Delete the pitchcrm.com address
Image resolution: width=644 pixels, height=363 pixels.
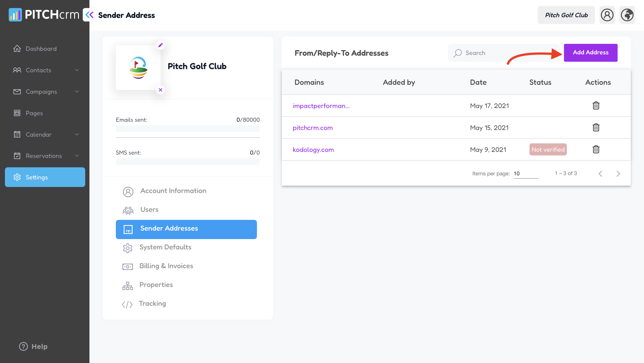[596, 127]
